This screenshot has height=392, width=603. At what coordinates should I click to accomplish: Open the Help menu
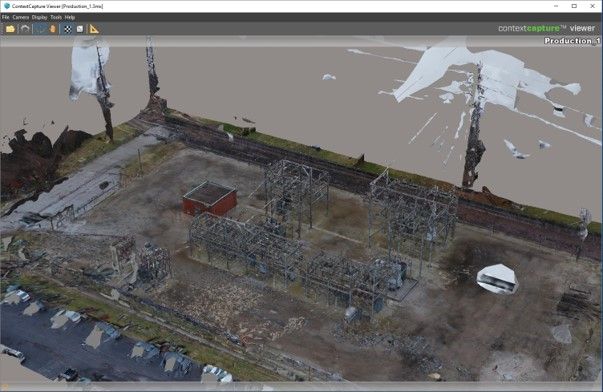pyautogui.click(x=70, y=17)
